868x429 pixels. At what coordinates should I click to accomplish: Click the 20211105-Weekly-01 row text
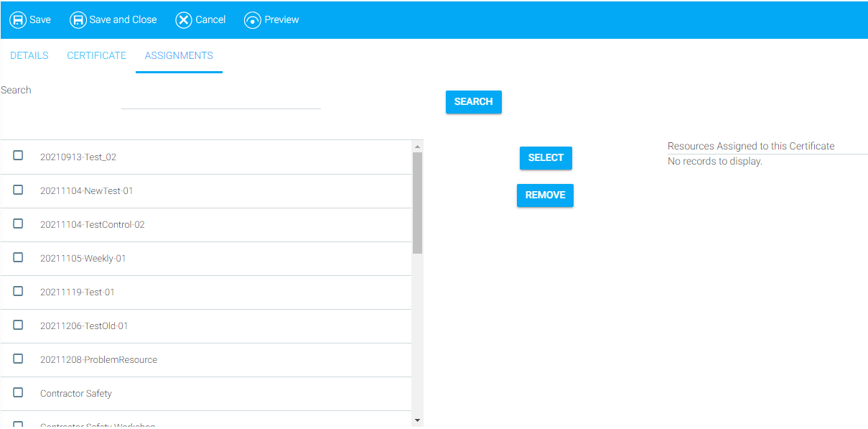(83, 259)
